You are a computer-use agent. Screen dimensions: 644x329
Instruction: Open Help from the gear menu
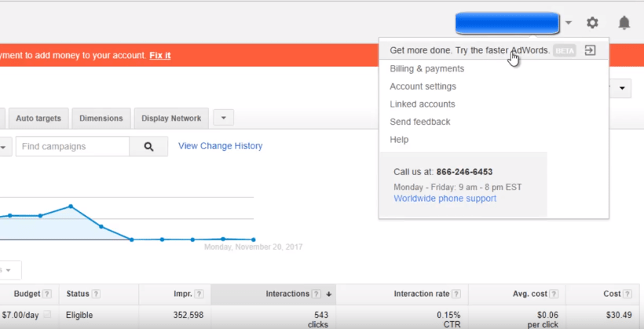[399, 139]
